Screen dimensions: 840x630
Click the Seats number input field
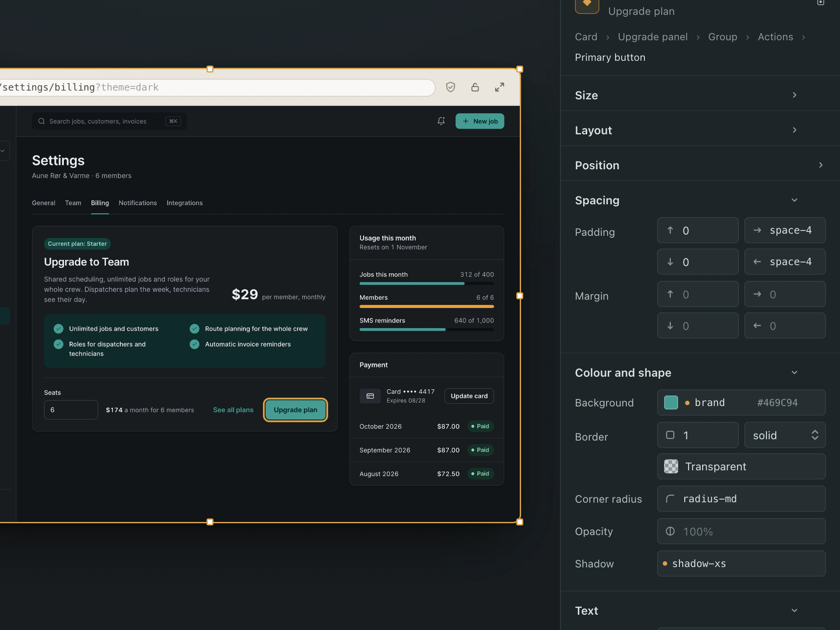pyautogui.click(x=71, y=410)
